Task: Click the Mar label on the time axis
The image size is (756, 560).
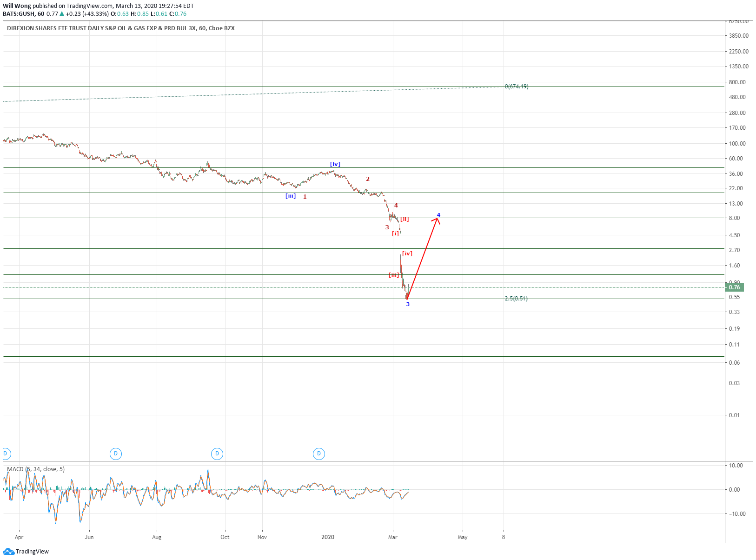Action: point(393,537)
